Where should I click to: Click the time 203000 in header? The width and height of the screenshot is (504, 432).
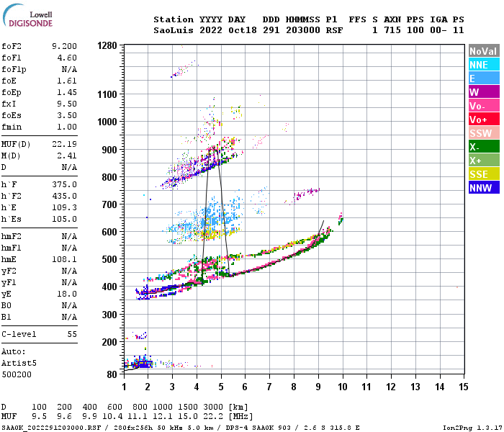303,30
